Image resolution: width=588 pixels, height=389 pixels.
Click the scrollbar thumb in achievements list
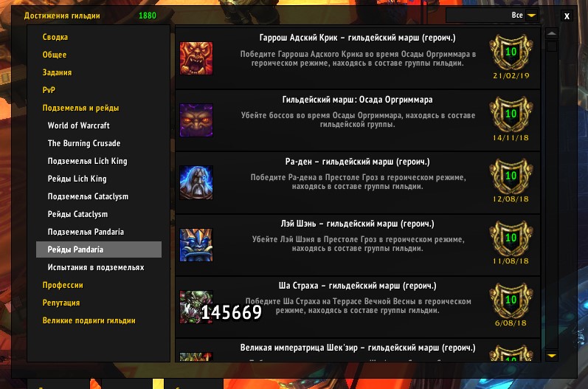tap(552, 47)
